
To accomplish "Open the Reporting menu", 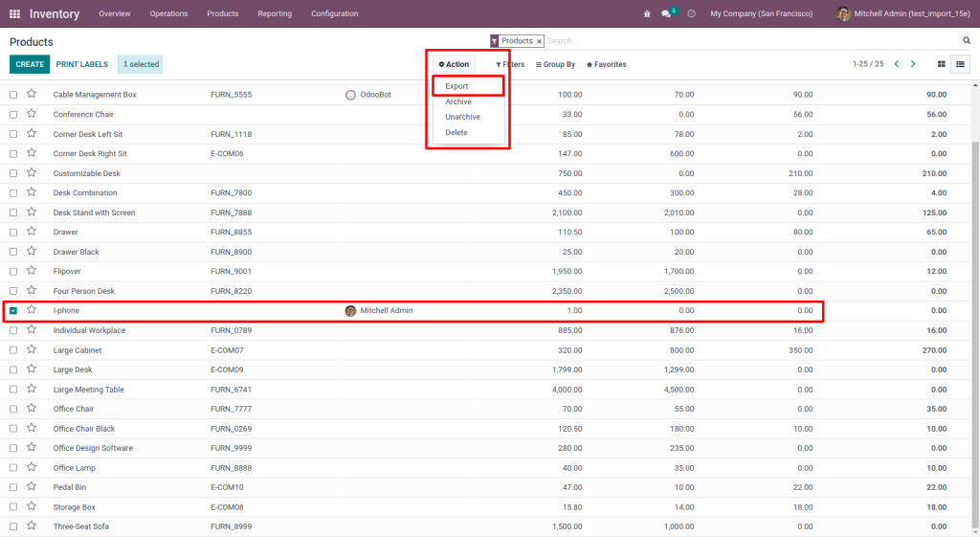I will click(275, 13).
